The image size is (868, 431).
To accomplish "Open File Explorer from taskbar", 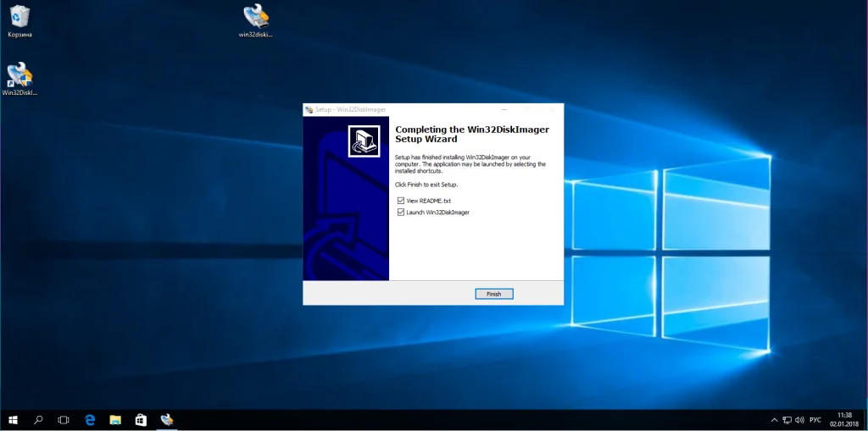I will click(x=115, y=420).
